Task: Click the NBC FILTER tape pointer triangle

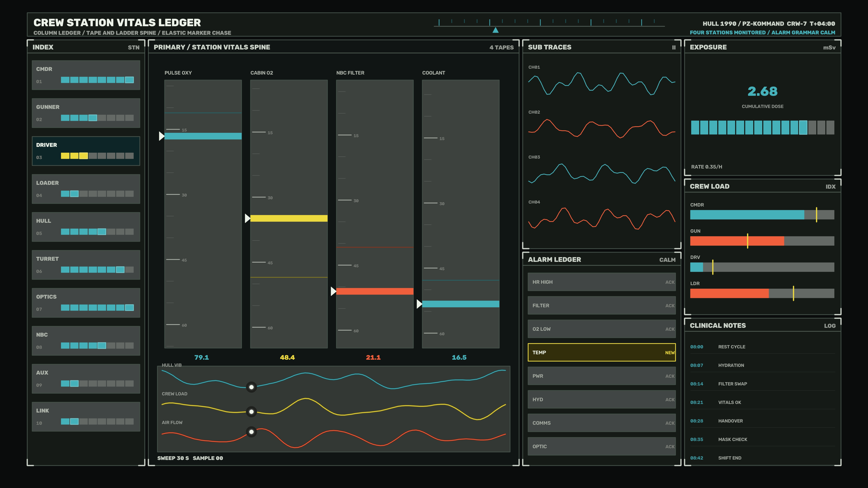Action: [334, 291]
